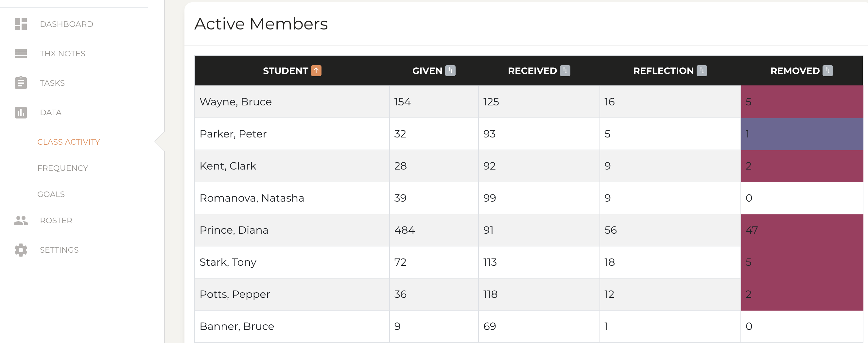868x343 pixels.
Task: Sort by the Removed column icon
Action: pyautogui.click(x=827, y=71)
